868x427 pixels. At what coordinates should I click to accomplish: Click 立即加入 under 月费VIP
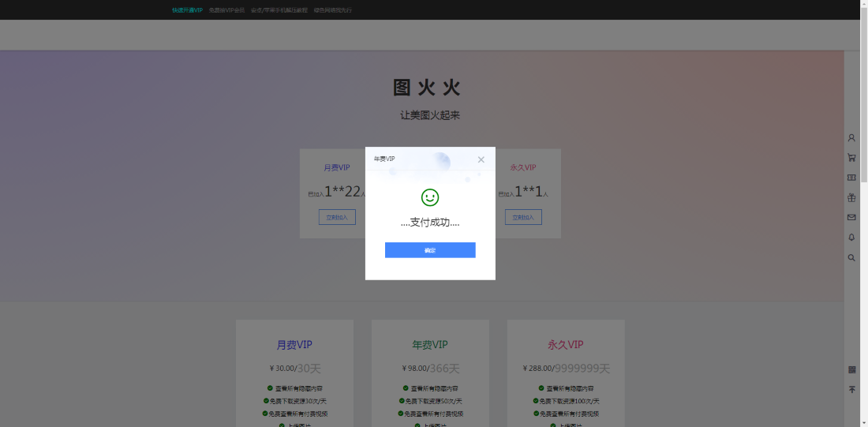[x=337, y=217]
